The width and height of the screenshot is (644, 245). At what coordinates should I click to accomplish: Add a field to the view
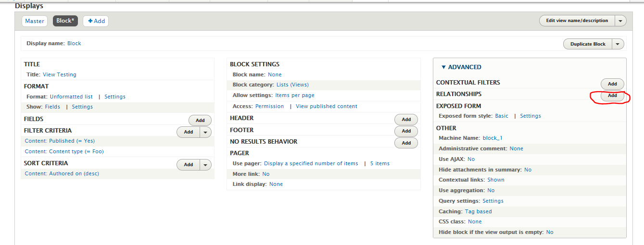click(x=200, y=121)
